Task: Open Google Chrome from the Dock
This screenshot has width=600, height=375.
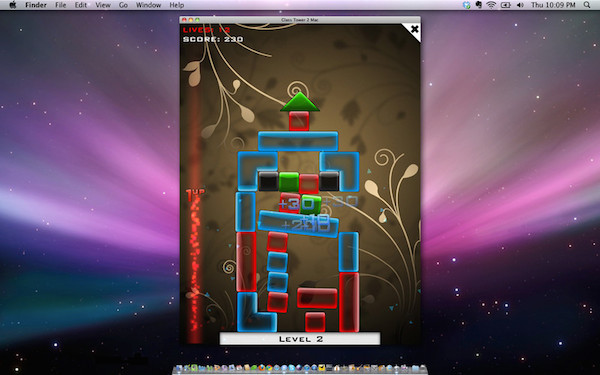Action: pyautogui.click(x=269, y=368)
